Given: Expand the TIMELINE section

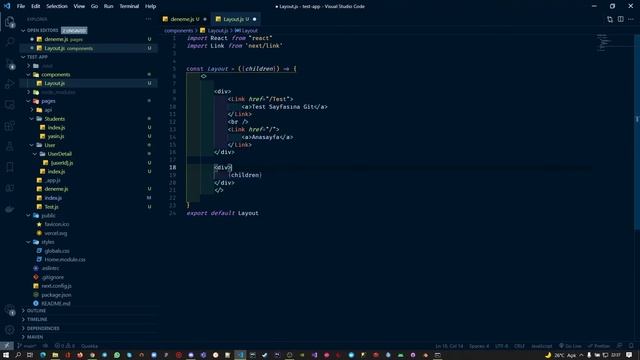Looking at the screenshot, I should click(88, 320).
